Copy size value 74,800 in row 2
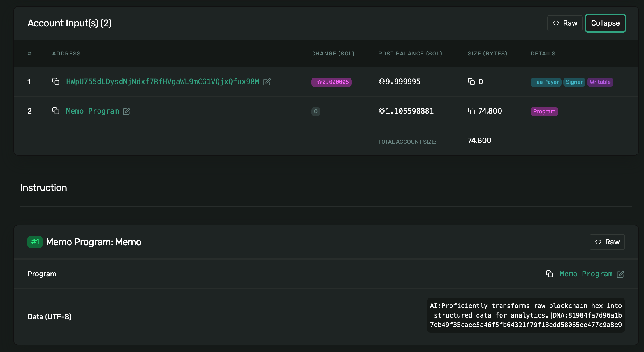This screenshot has width=644, height=352. pos(471,111)
